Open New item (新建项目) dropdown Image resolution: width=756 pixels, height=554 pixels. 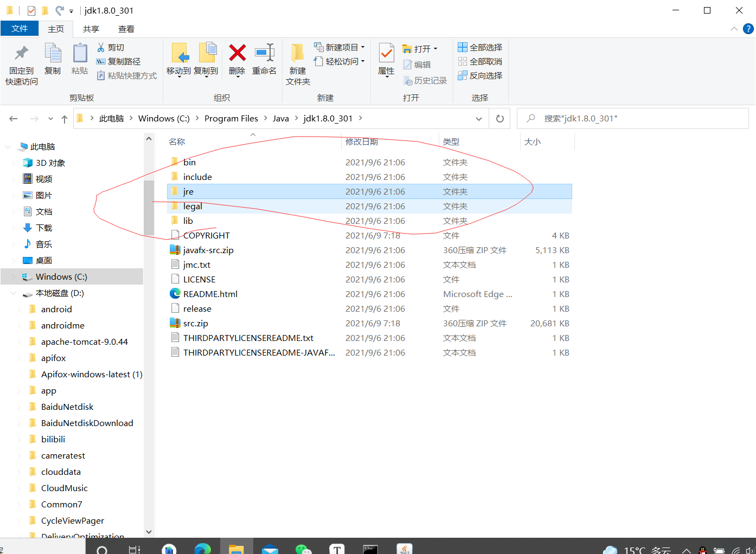(x=339, y=48)
